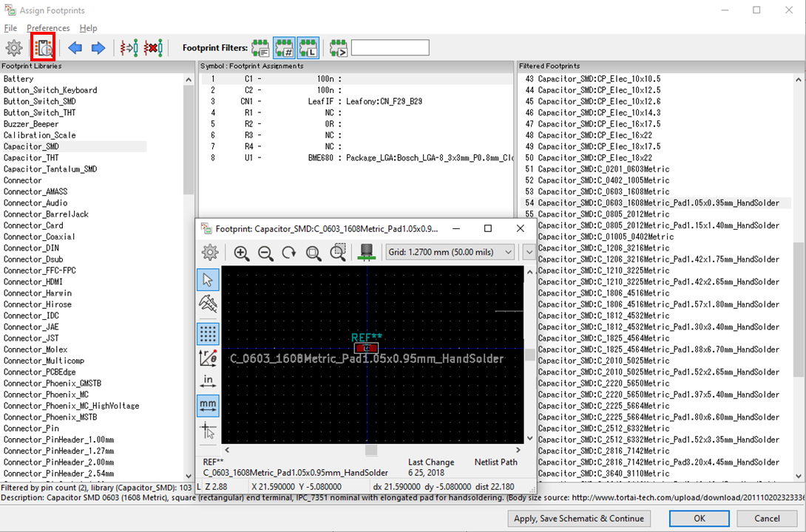Viewport: 806px width, 532px height.
Task: Select CN1 LeafIF symbol row
Action: (356, 101)
